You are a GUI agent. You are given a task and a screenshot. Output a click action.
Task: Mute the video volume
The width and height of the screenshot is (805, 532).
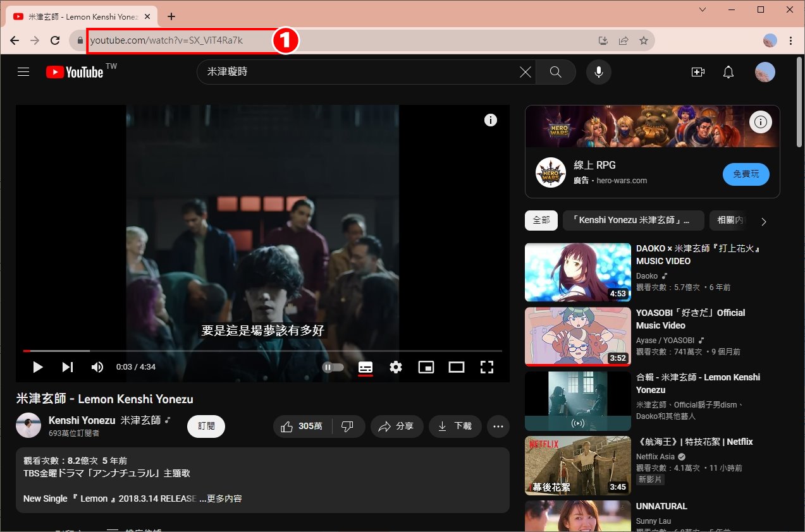pos(97,367)
